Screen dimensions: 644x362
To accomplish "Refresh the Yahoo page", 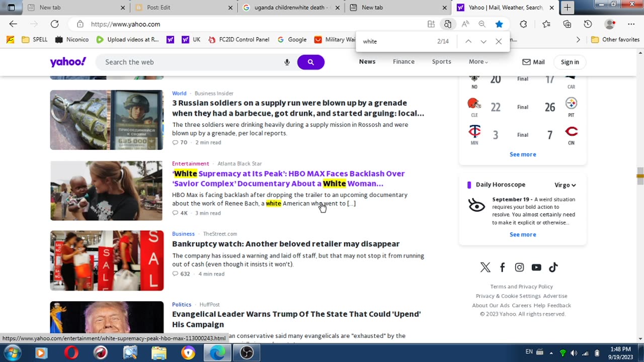I will pyautogui.click(x=54, y=24).
